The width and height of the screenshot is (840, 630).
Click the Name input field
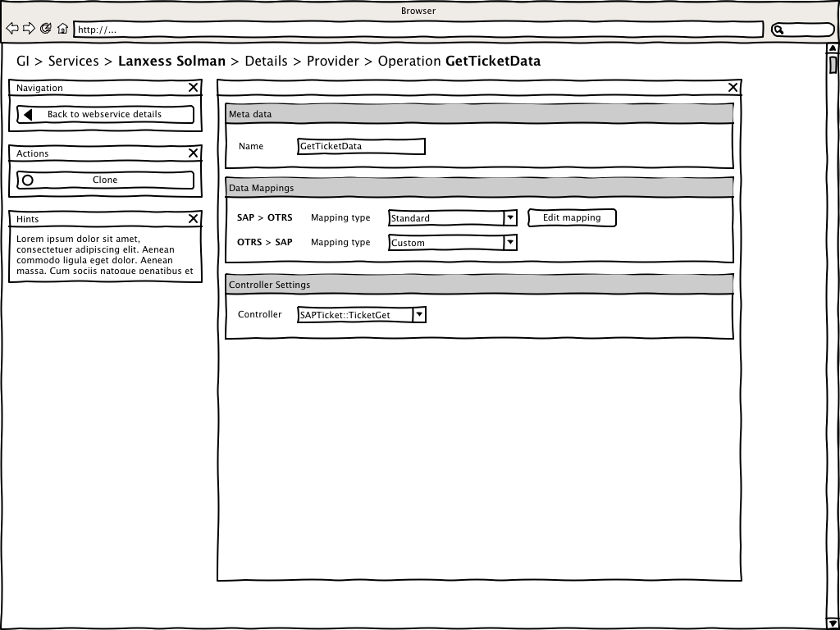[362, 146]
